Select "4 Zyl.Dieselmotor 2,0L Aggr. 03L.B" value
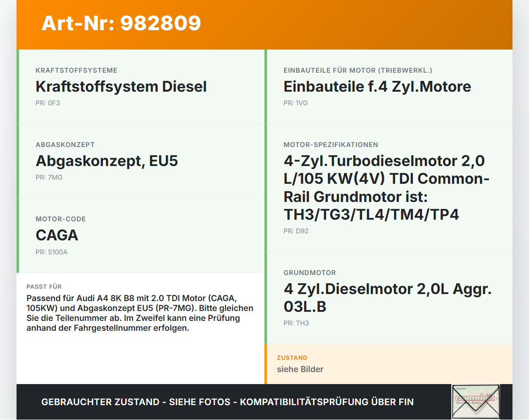529x420 pixels. pyautogui.click(x=388, y=298)
